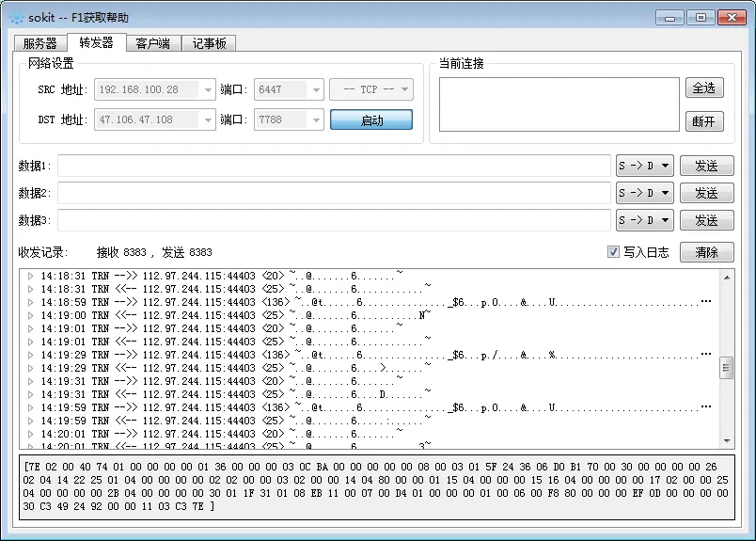This screenshot has width=756, height=541.
Task: Click 发送 button for 数据2
Action: [x=707, y=193]
